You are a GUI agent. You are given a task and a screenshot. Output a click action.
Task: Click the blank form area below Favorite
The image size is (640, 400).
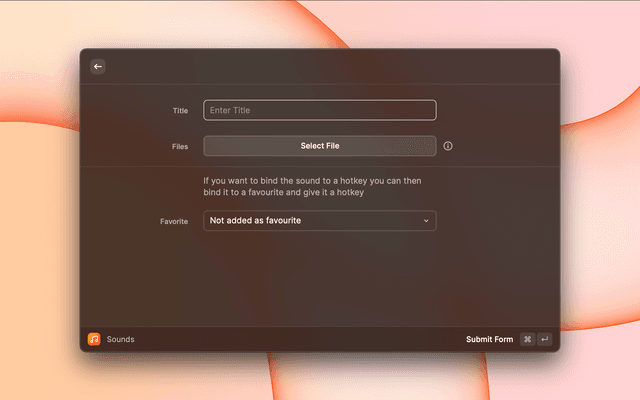point(320,280)
